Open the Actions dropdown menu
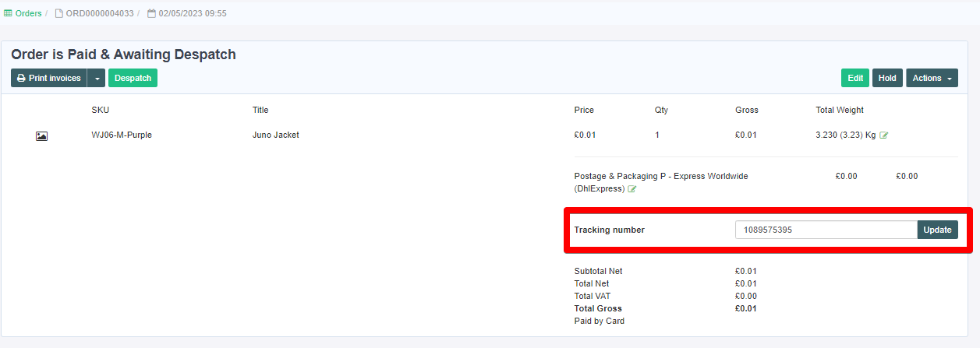 pyautogui.click(x=932, y=78)
